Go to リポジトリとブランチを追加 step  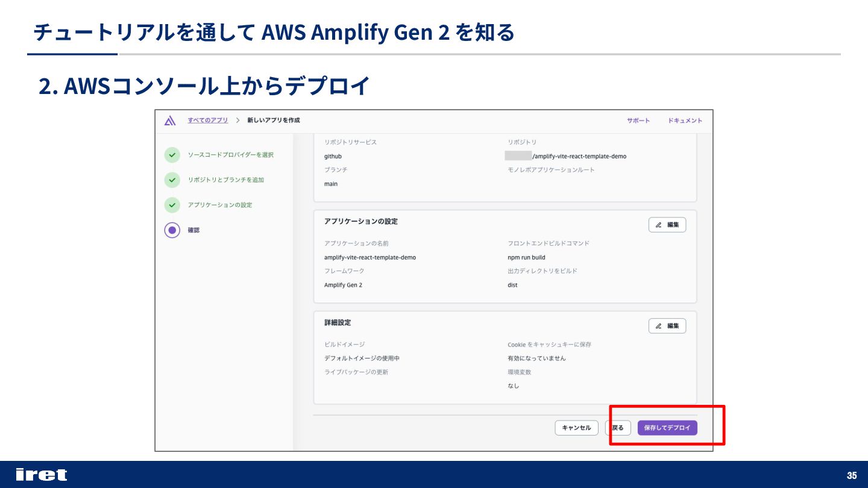pyautogui.click(x=225, y=180)
